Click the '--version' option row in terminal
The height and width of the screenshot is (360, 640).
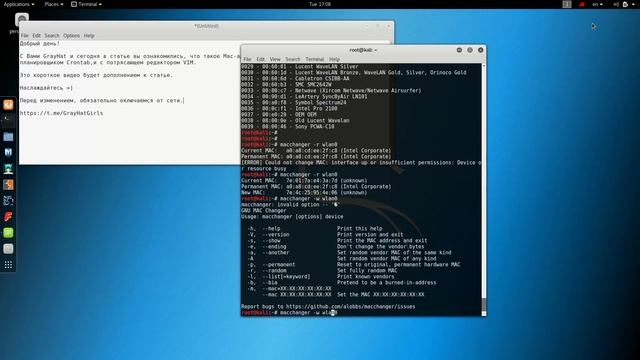(x=325, y=235)
